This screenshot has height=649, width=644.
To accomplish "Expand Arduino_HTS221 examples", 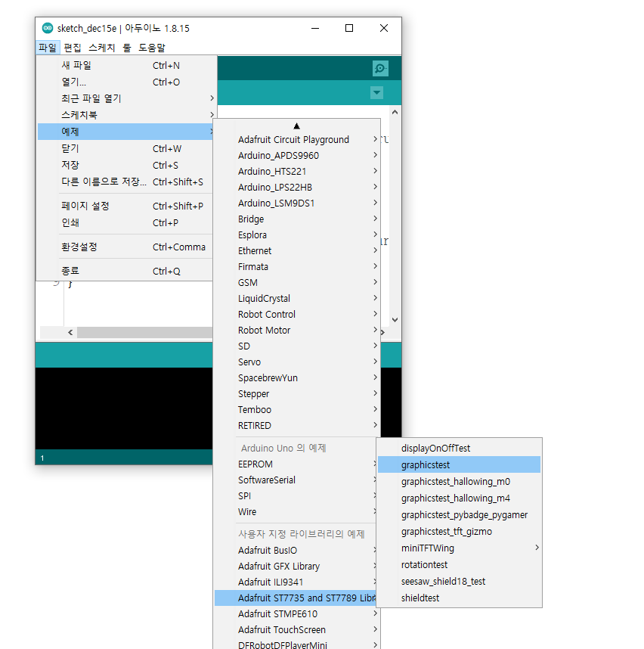I will click(297, 172).
